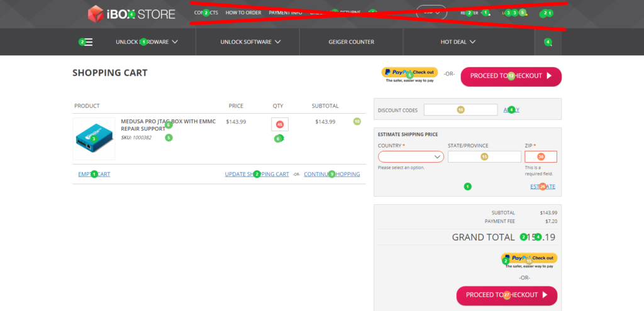Open the hamburger menu icon
The height and width of the screenshot is (311, 644).
(x=88, y=42)
